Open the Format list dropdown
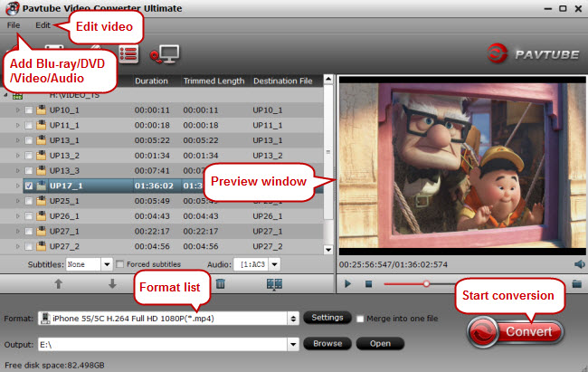Screen dimensions: 588x372 293,319
